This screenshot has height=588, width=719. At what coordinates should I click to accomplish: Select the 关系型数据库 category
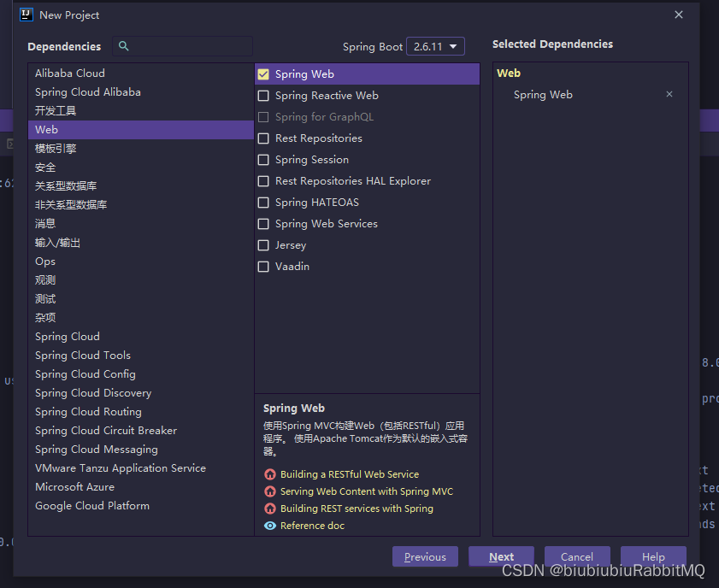(141, 186)
